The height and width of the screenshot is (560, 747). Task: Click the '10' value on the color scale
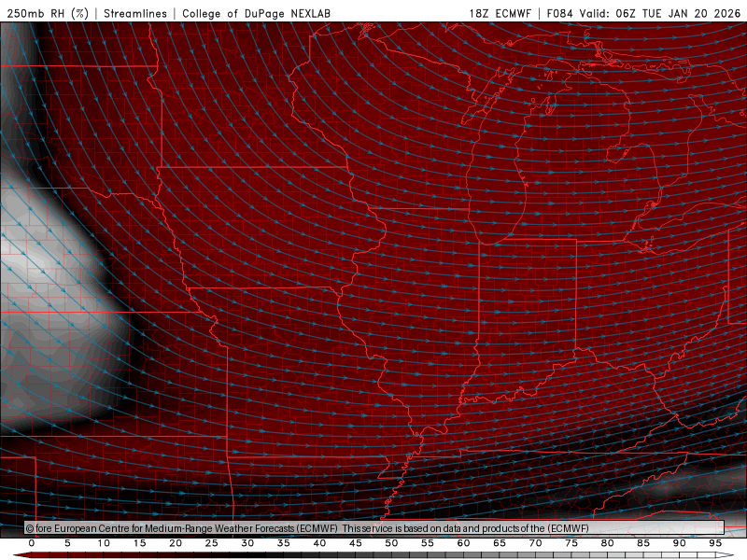104,543
